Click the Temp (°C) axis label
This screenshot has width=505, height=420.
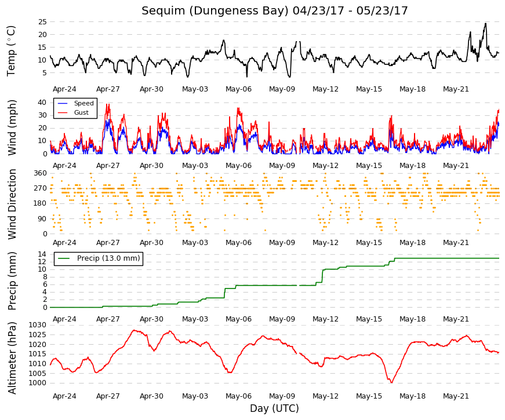pos(11,51)
